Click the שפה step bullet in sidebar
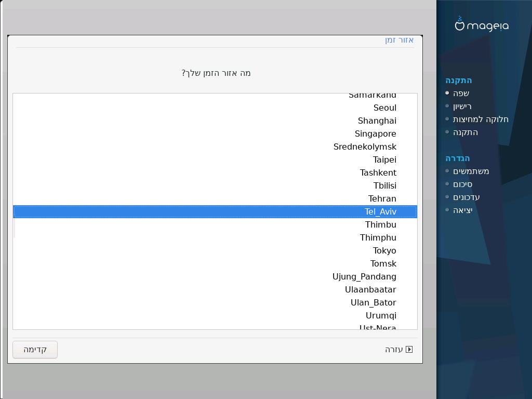 [447, 93]
